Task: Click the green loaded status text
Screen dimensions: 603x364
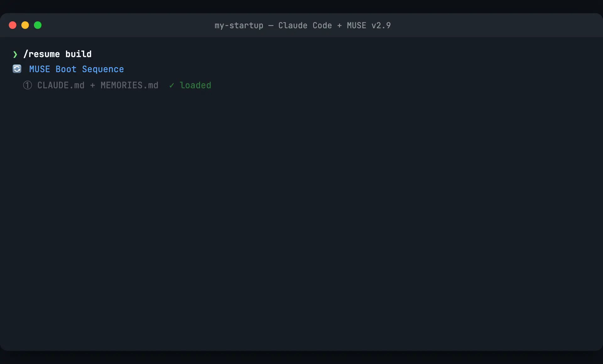Action: point(195,85)
